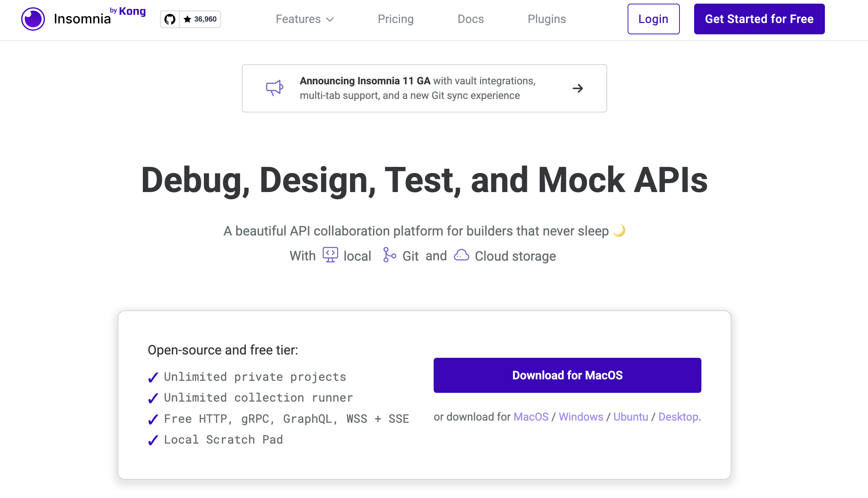
Task: Click the 'Open-source and free tier:' heading
Action: tap(223, 350)
